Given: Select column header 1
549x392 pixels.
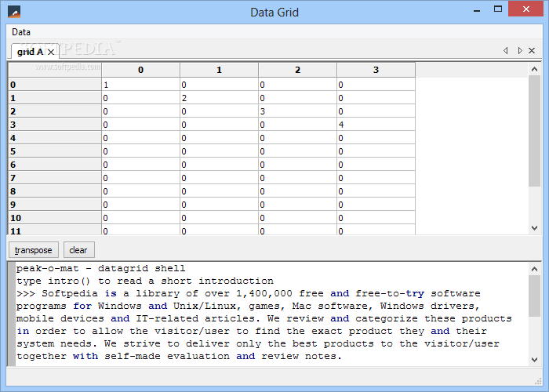Looking at the screenshot, I should [219, 70].
